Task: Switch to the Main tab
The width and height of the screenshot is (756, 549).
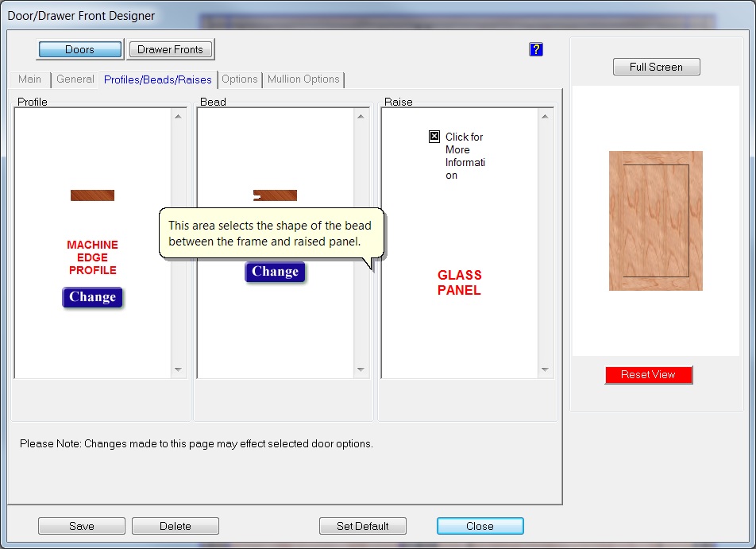Action: (29, 79)
